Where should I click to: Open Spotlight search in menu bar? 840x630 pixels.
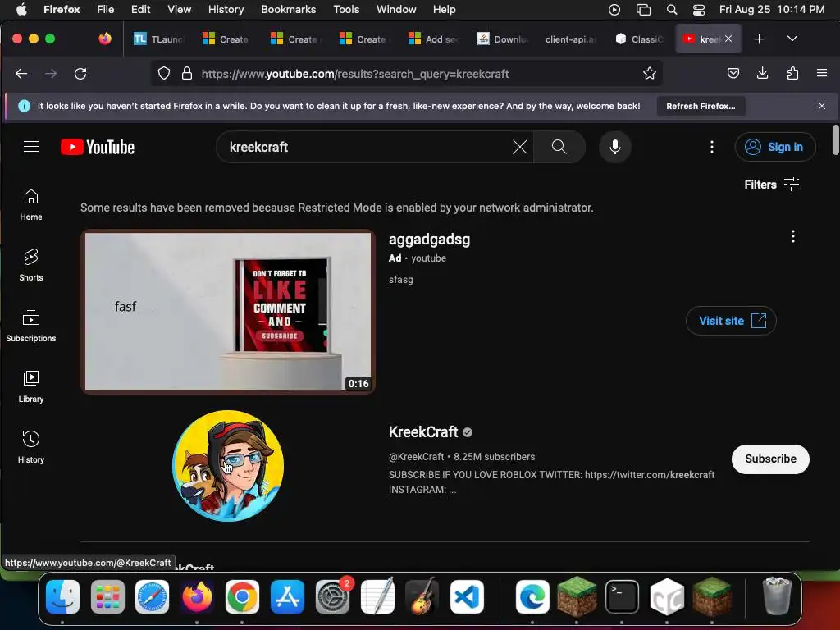click(671, 10)
